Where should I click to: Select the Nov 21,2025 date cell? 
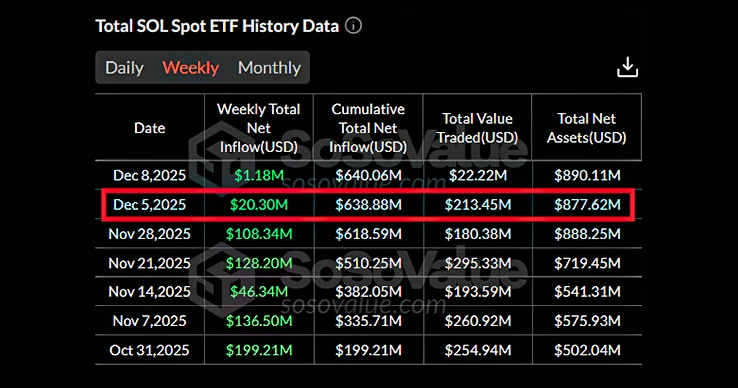tap(150, 263)
